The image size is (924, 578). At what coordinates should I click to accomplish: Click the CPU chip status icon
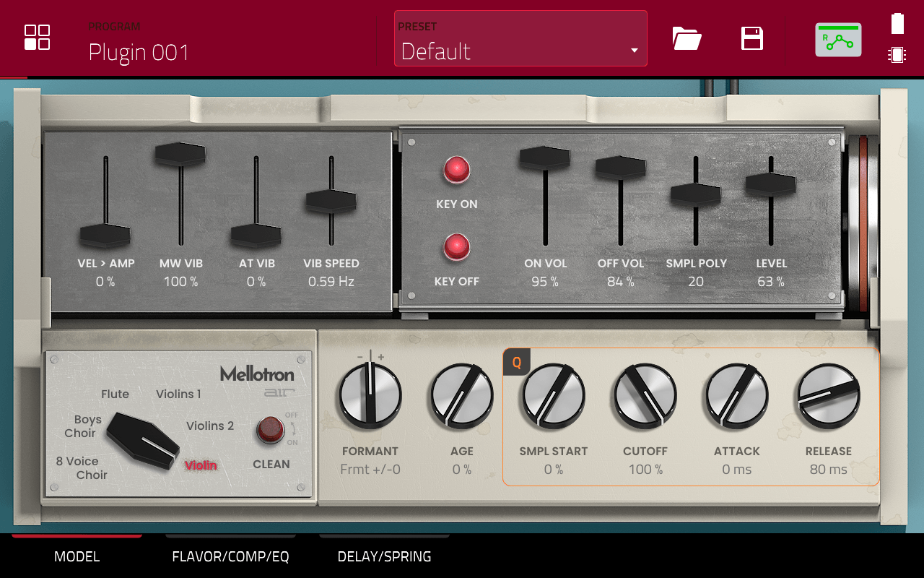click(897, 55)
